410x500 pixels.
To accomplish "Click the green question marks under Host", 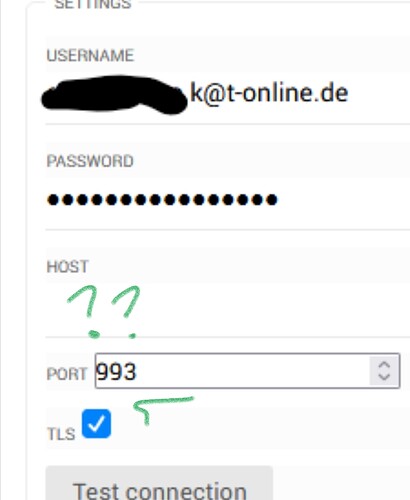I will point(104,312).
